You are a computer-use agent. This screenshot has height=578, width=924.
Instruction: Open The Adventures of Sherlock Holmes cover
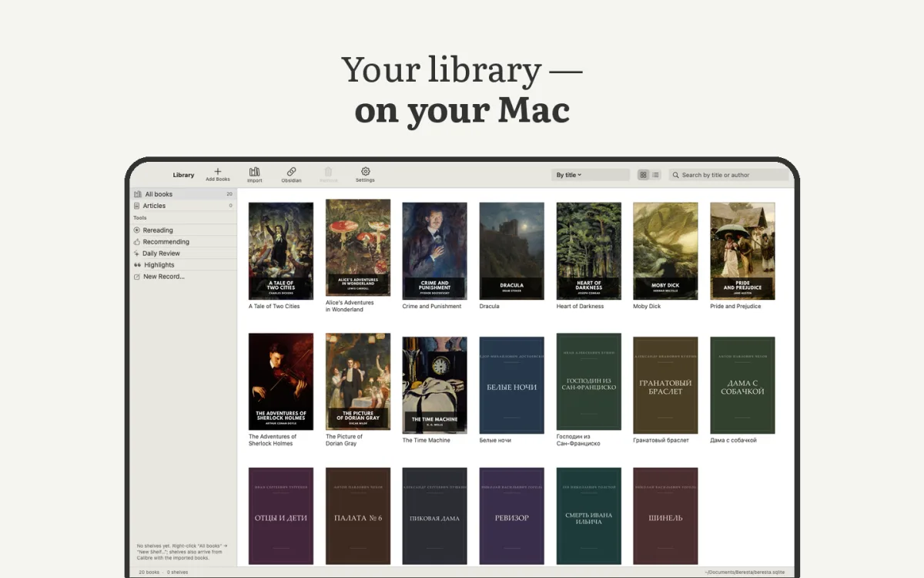[x=281, y=381]
